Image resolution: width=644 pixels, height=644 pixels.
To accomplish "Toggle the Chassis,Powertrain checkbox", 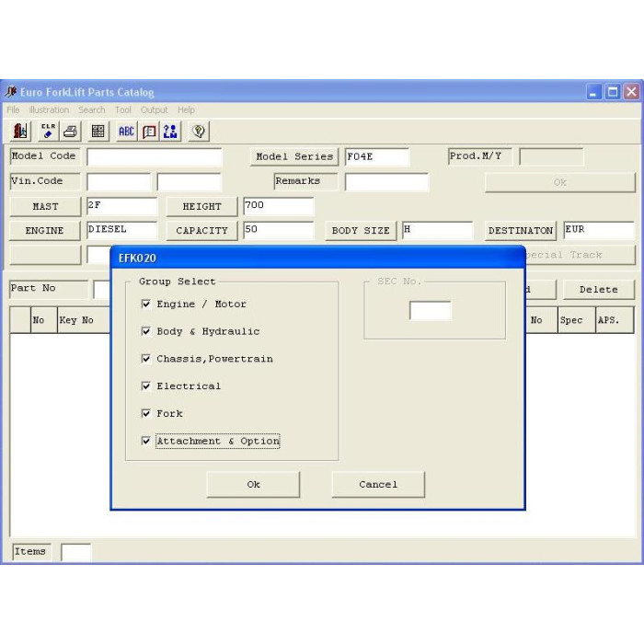I will pos(145,359).
